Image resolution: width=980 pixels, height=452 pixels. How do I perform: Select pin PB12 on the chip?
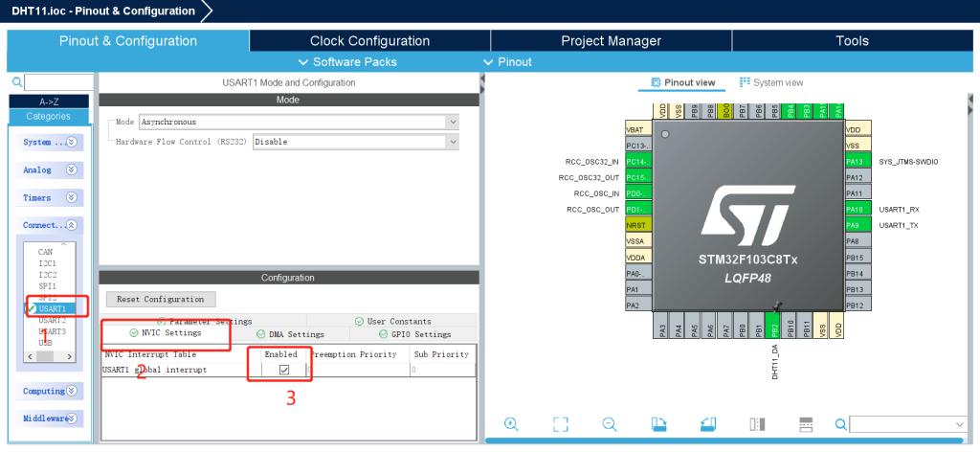point(857,305)
